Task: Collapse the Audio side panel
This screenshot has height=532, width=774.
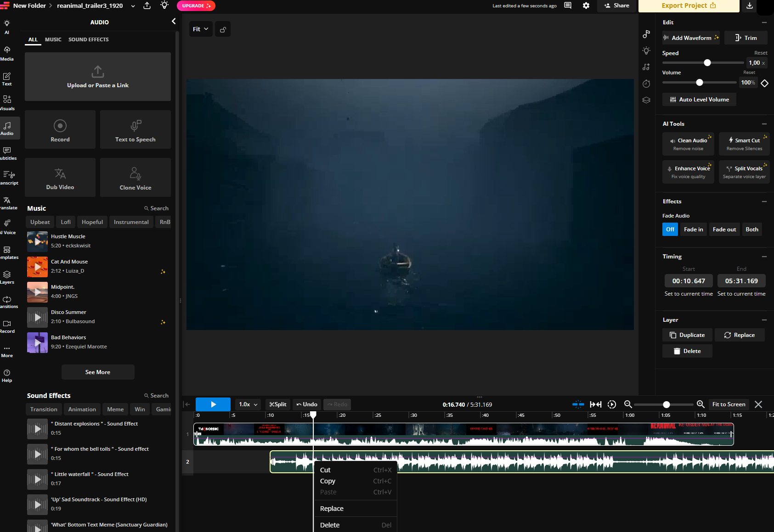Action: tap(174, 21)
